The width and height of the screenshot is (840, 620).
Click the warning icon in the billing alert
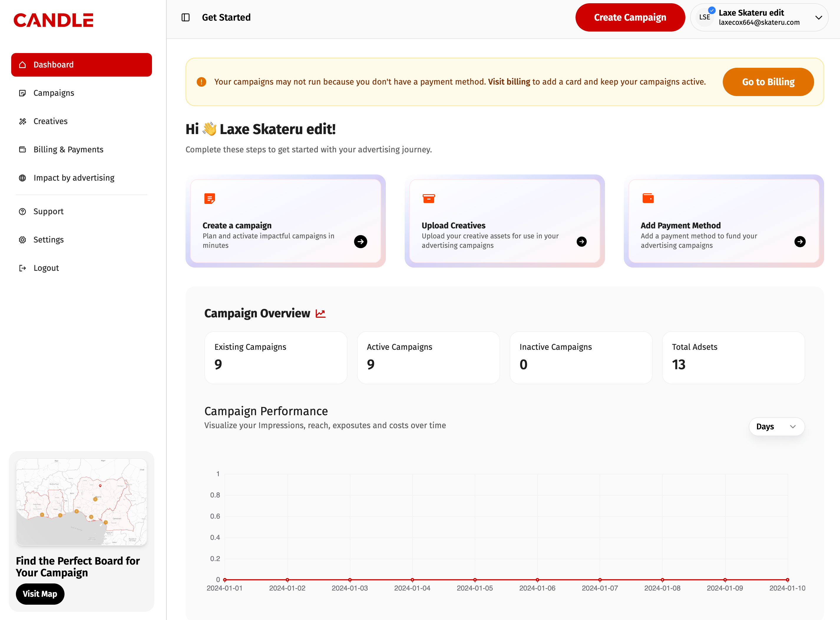coord(201,82)
